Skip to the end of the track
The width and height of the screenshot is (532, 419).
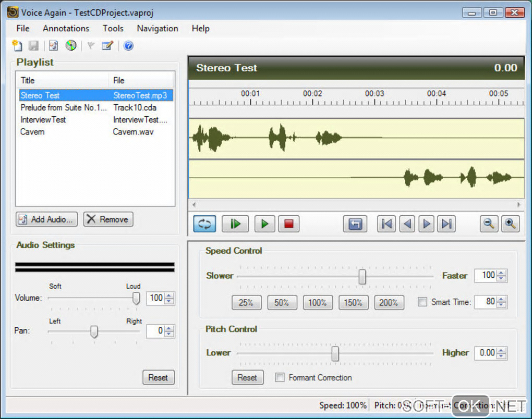[x=446, y=224]
